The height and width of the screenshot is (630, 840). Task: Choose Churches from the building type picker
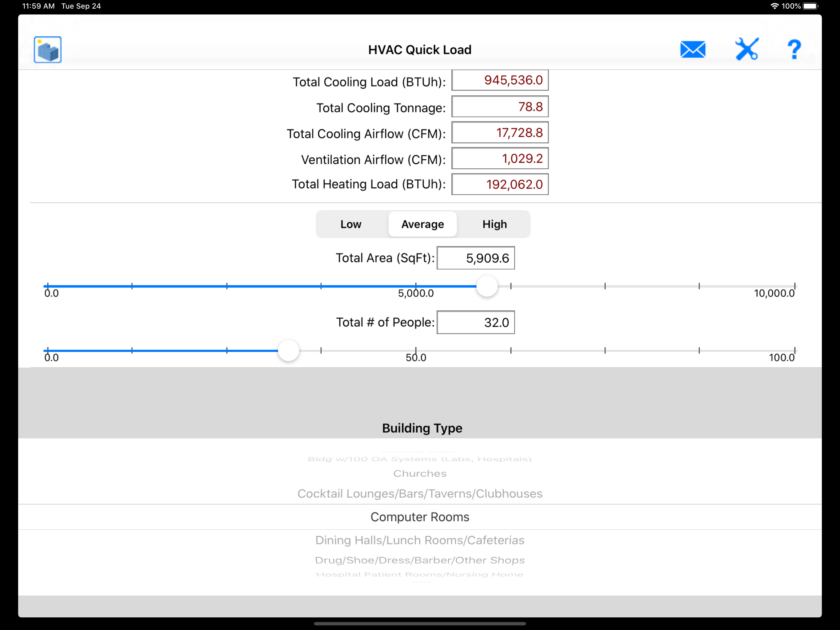[x=420, y=473]
